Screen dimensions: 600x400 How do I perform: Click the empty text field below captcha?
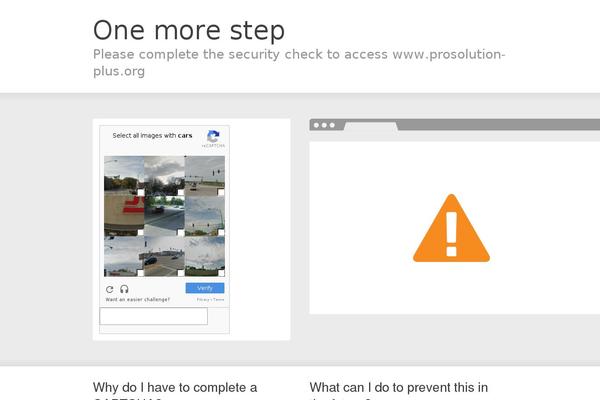(x=153, y=316)
